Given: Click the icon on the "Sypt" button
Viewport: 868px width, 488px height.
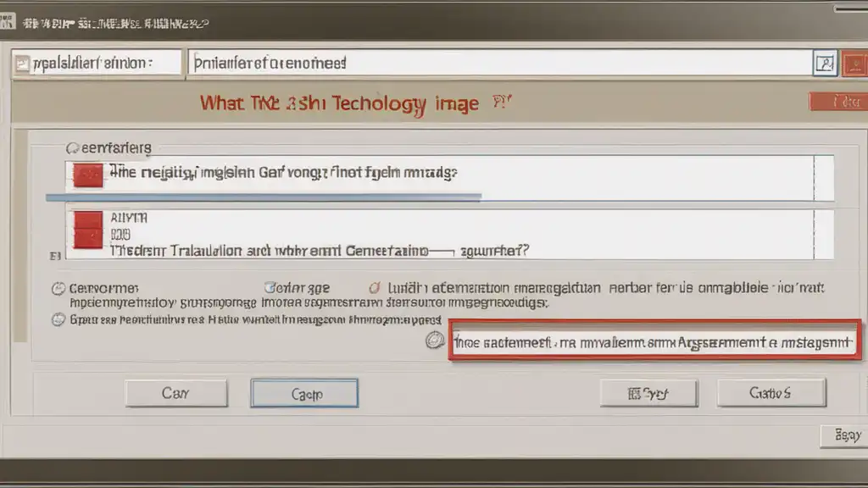Looking at the screenshot, I should [634, 393].
